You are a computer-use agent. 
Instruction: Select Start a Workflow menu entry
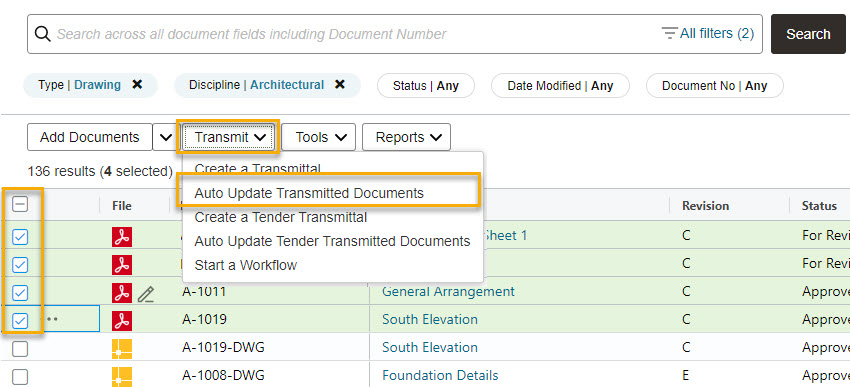246,266
